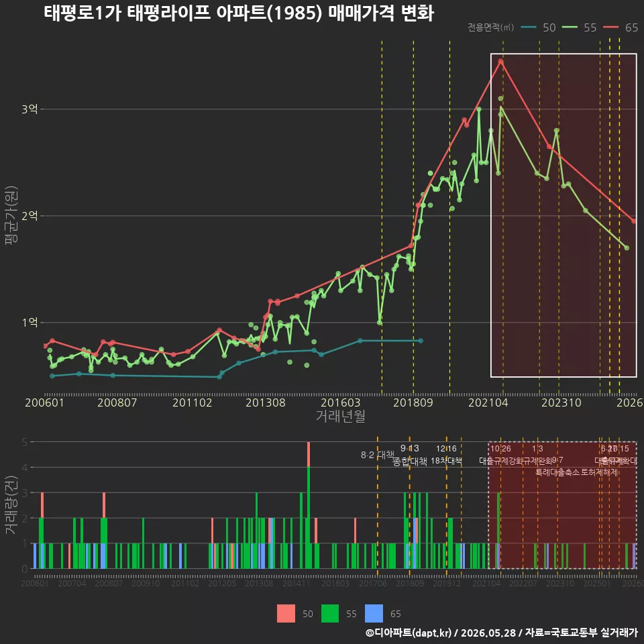Click the 토허제해제 annotation label
This screenshot has height=644, width=644.
[599, 472]
